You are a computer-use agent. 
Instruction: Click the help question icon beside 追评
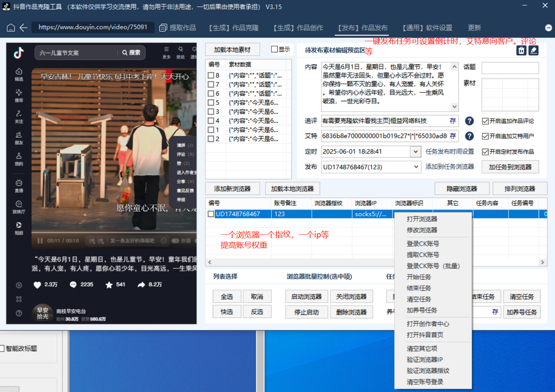coord(469,121)
